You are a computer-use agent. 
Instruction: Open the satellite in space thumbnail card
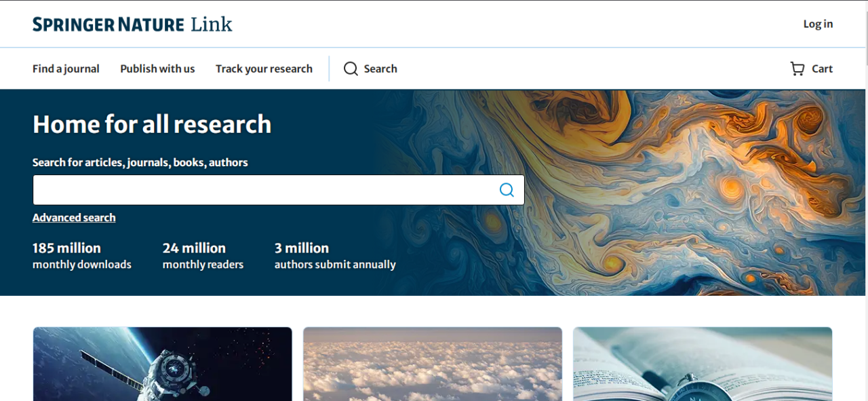(163, 364)
